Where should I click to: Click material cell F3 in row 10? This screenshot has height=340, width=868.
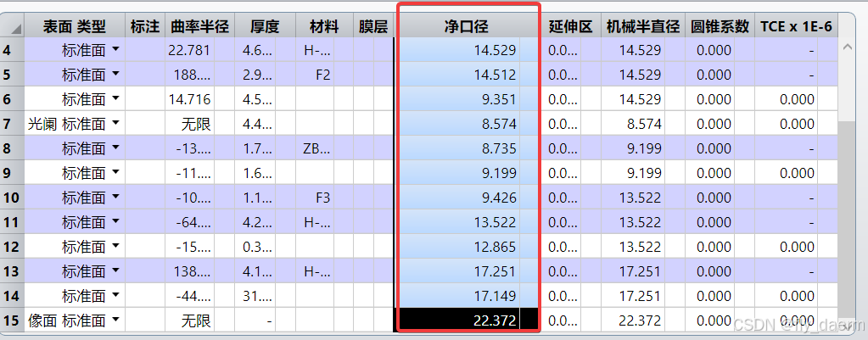pyautogui.click(x=315, y=198)
